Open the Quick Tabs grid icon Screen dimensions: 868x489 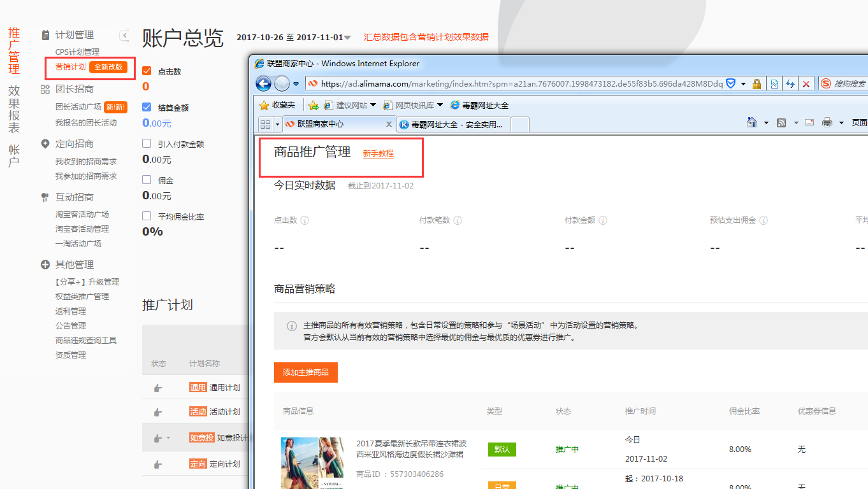pyautogui.click(x=265, y=124)
